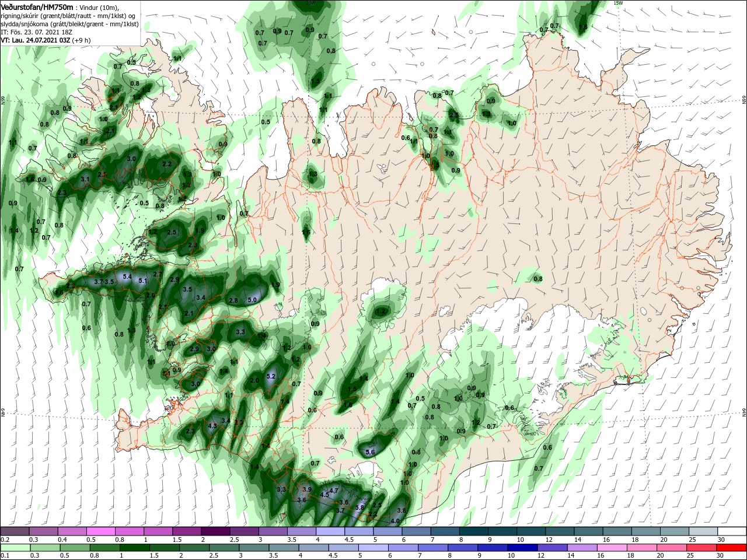Pick the dark mauve 0.2 swatch in upper legend
The image size is (747, 560).
coord(15,531)
